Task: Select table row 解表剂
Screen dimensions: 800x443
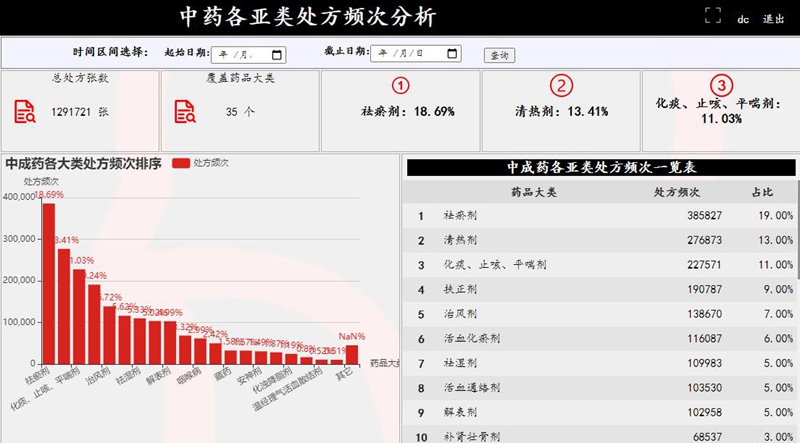Action: (599, 412)
